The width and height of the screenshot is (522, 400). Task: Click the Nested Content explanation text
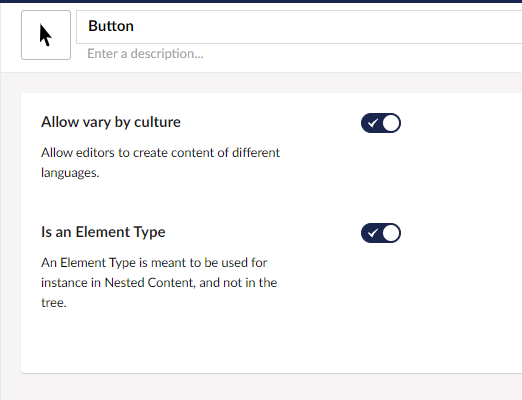click(x=159, y=283)
